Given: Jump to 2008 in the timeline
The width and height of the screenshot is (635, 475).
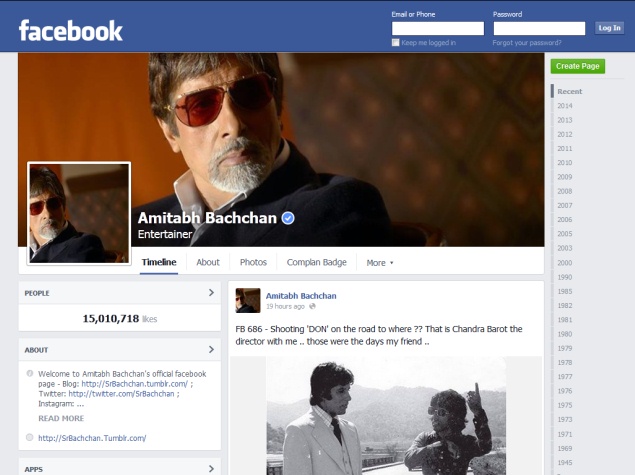Looking at the screenshot, I should pyautogui.click(x=565, y=191).
